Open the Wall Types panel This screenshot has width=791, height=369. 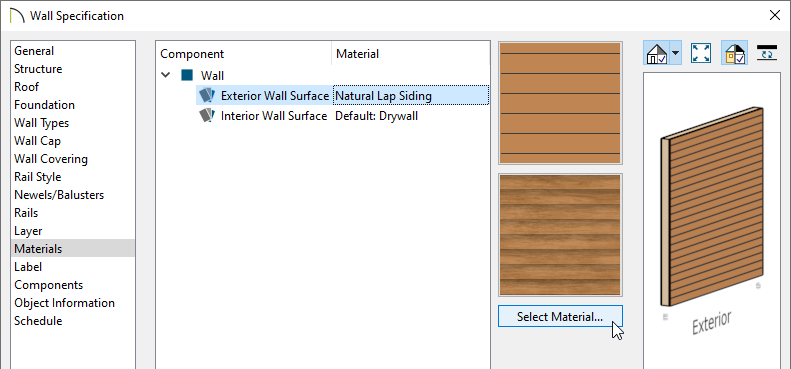pos(41,123)
